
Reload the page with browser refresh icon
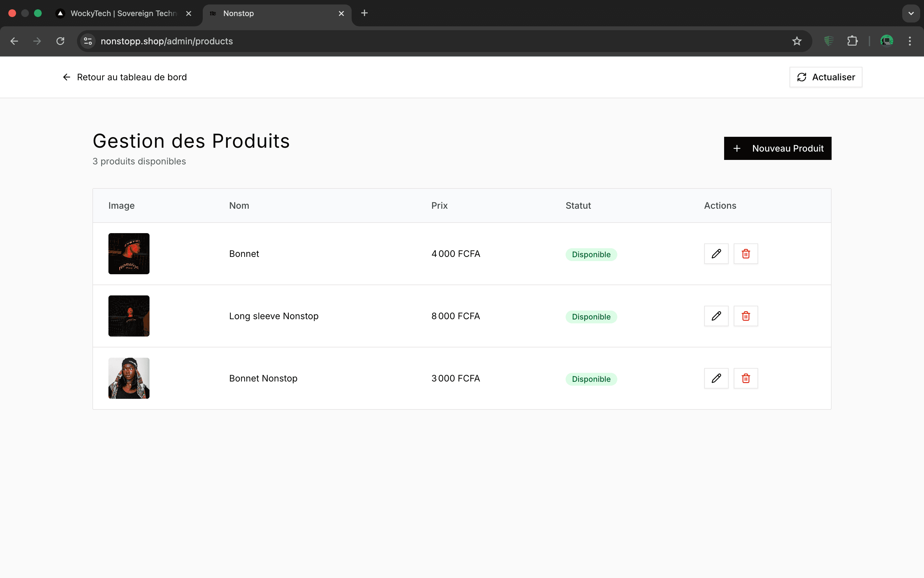click(60, 41)
